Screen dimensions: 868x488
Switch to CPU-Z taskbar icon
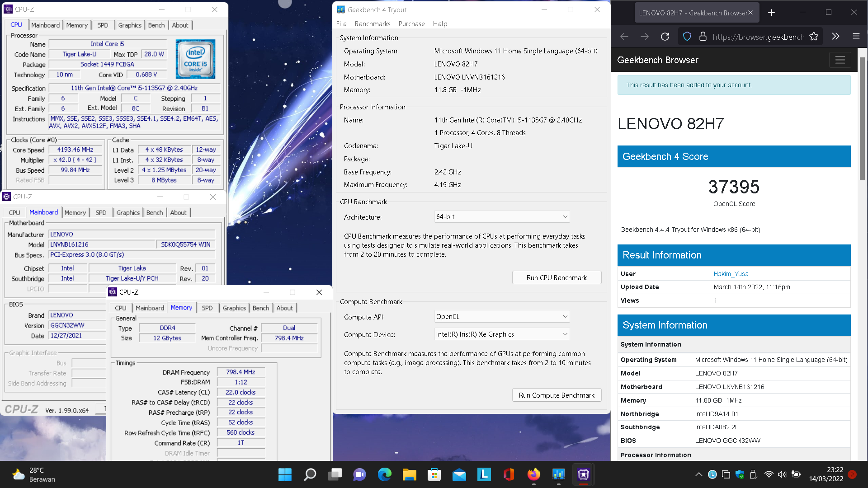584,474
